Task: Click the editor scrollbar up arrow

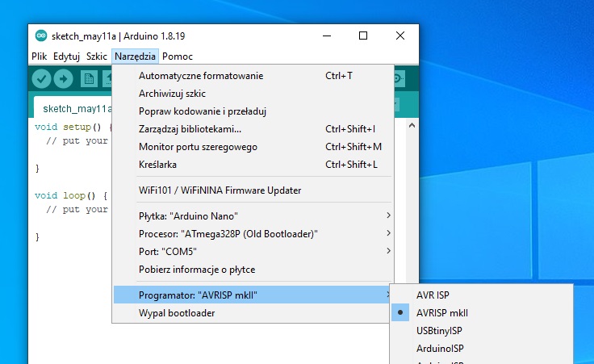Action: tap(412, 125)
